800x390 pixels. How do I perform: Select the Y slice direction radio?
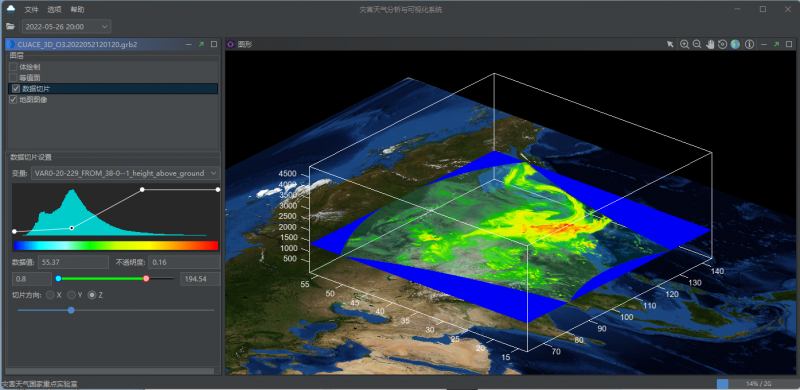coord(72,295)
